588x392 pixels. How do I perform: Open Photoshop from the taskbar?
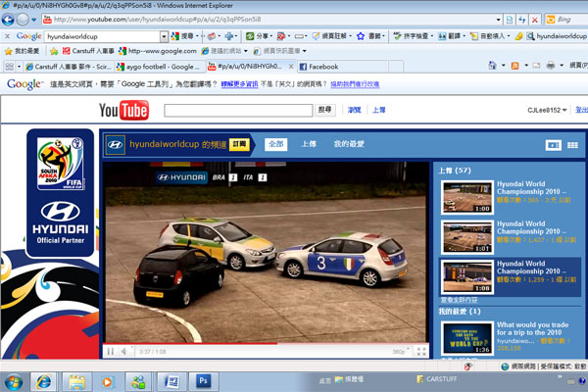[205, 378]
